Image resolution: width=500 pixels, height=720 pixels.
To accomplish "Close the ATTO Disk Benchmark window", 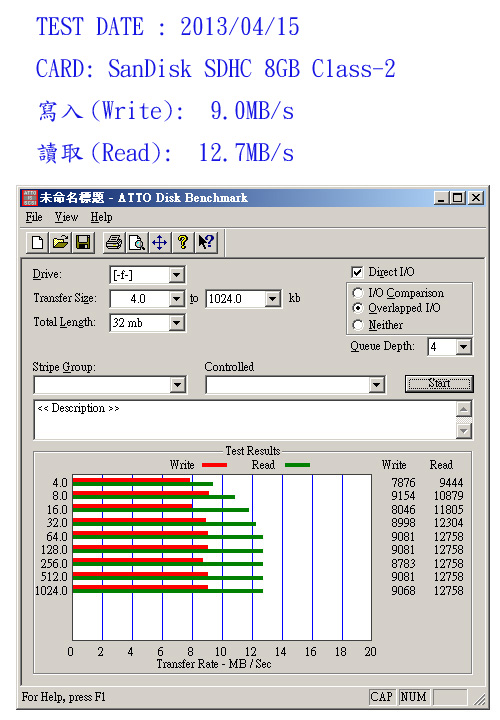I will click(x=477, y=198).
